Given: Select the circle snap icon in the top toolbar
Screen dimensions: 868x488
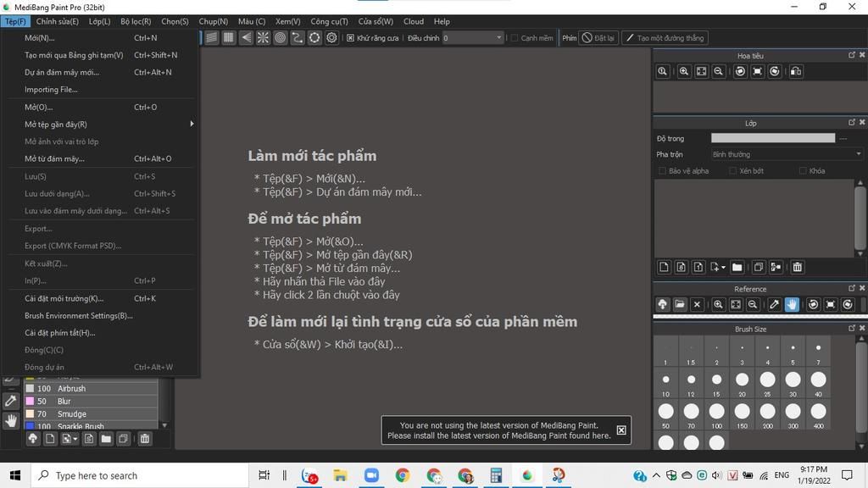Looking at the screenshot, I should coord(281,37).
